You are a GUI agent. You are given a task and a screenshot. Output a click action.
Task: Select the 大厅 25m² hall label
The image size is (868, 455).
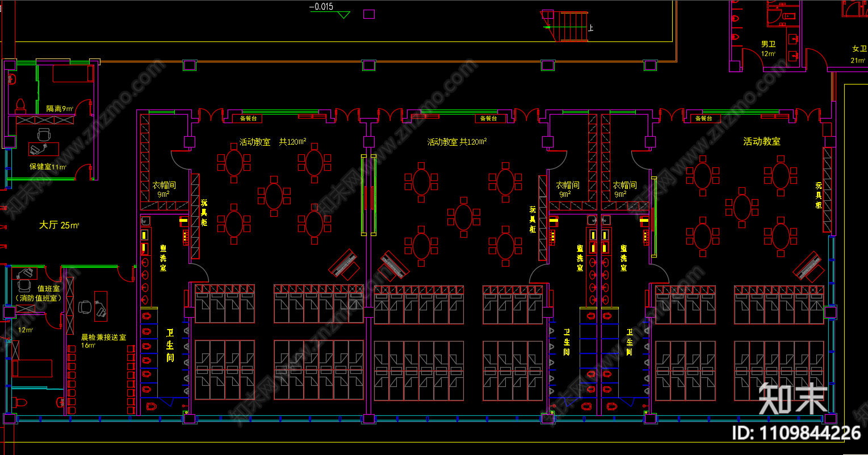[60, 225]
